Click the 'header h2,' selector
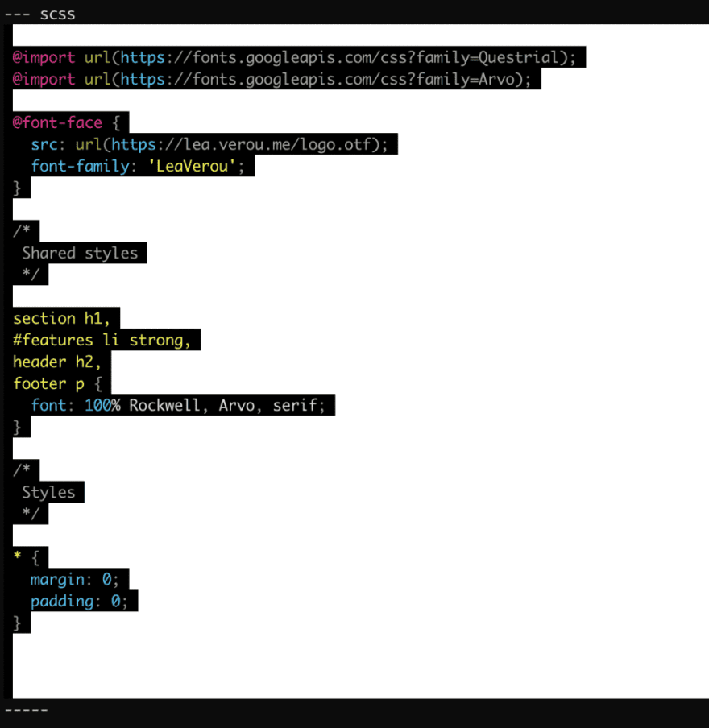 pyautogui.click(x=56, y=362)
